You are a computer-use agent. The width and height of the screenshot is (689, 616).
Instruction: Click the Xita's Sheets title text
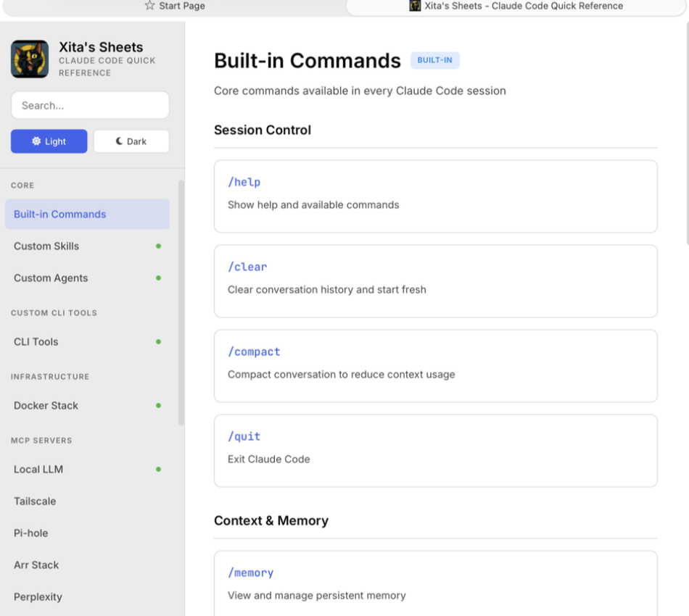coord(101,47)
